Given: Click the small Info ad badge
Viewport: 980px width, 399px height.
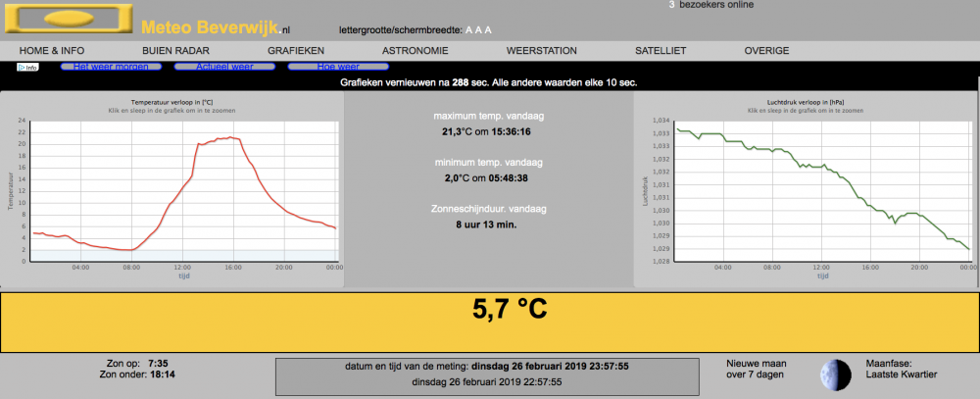Looking at the screenshot, I should coord(27,67).
